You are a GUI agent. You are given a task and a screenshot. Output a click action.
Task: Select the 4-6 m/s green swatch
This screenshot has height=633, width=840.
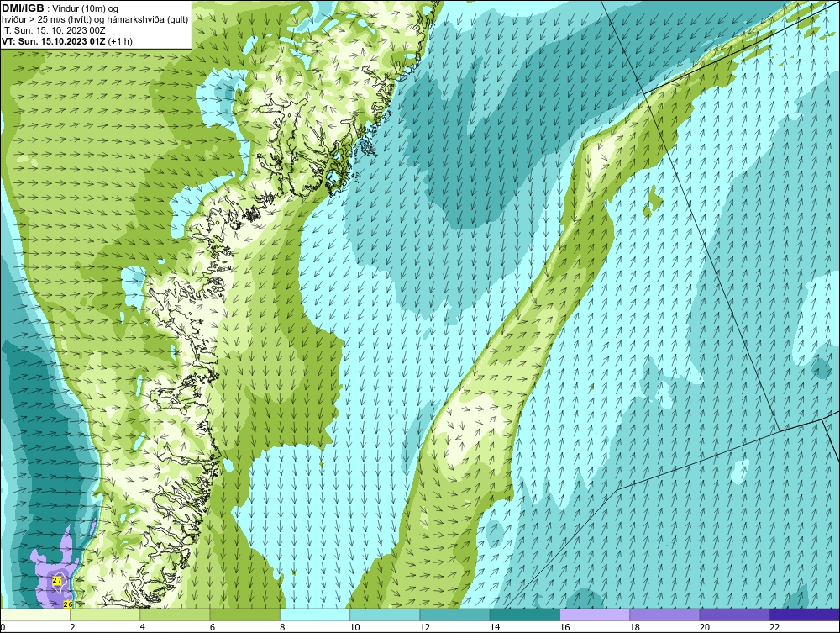176,615
